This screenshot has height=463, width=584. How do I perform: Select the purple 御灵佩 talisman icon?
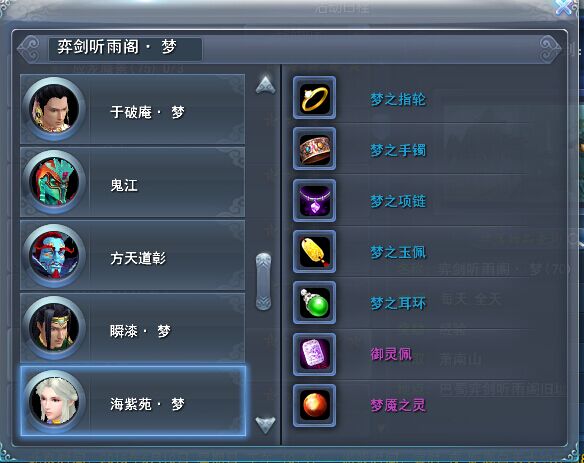pos(314,354)
